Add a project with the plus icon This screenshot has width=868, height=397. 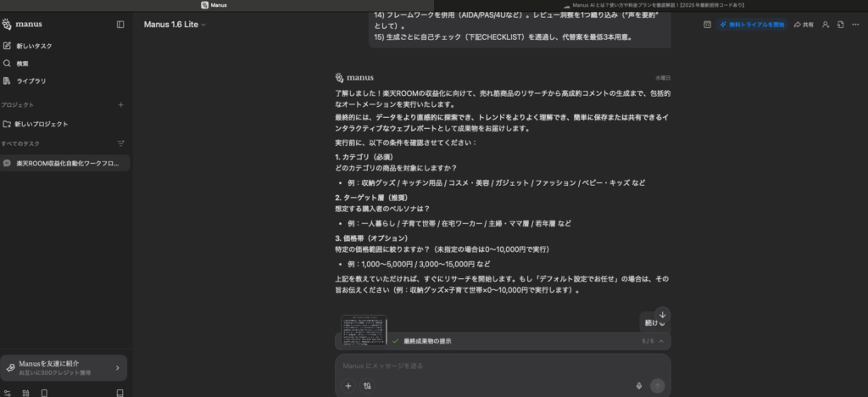coord(120,105)
